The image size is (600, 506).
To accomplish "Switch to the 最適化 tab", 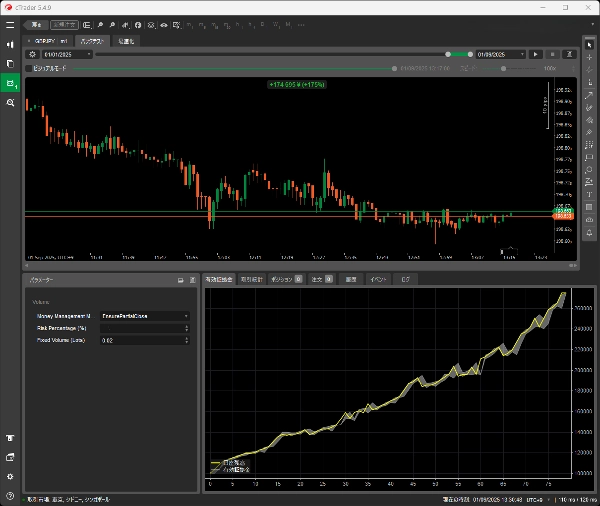I will coord(126,41).
